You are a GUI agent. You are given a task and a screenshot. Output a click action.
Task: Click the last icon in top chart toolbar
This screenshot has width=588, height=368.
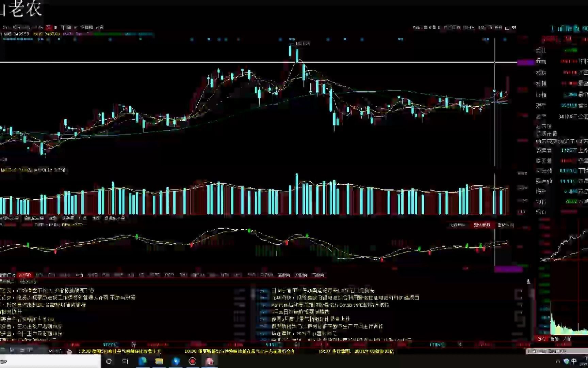click(514, 28)
